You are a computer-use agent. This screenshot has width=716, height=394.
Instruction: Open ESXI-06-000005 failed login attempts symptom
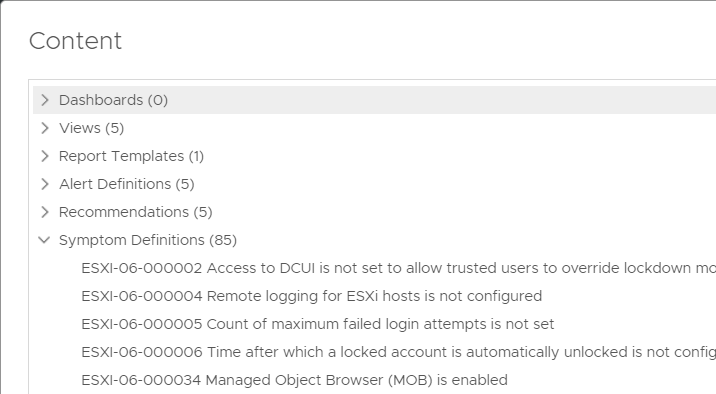318,324
